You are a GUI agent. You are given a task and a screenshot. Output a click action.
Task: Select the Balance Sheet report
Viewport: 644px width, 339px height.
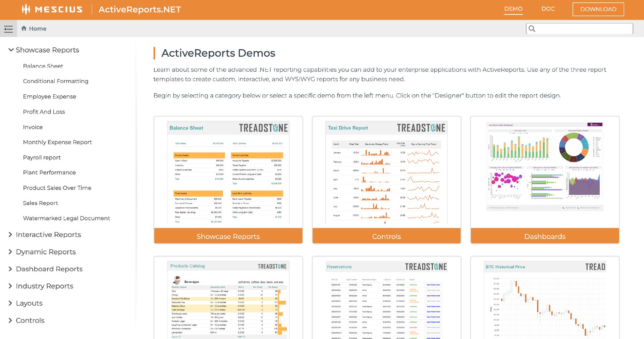(43, 66)
